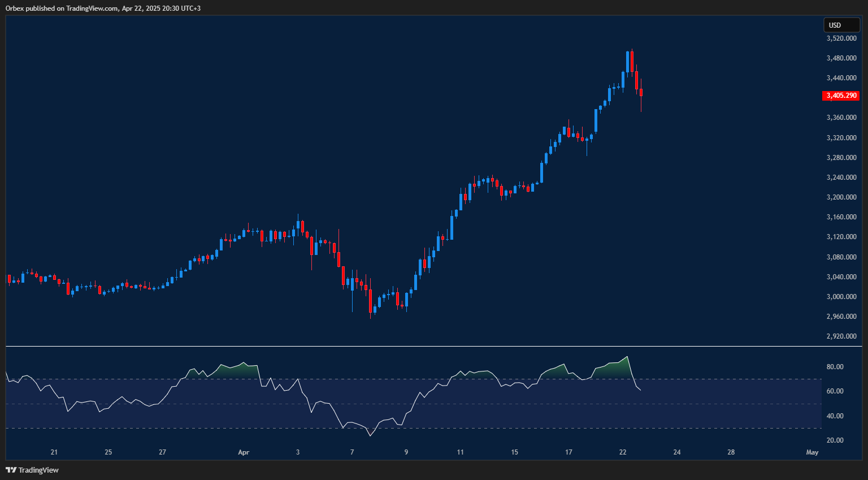Viewport: 868px width, 480px height.
Task: Click the May label on the time axis
Action: pos(812,452)
